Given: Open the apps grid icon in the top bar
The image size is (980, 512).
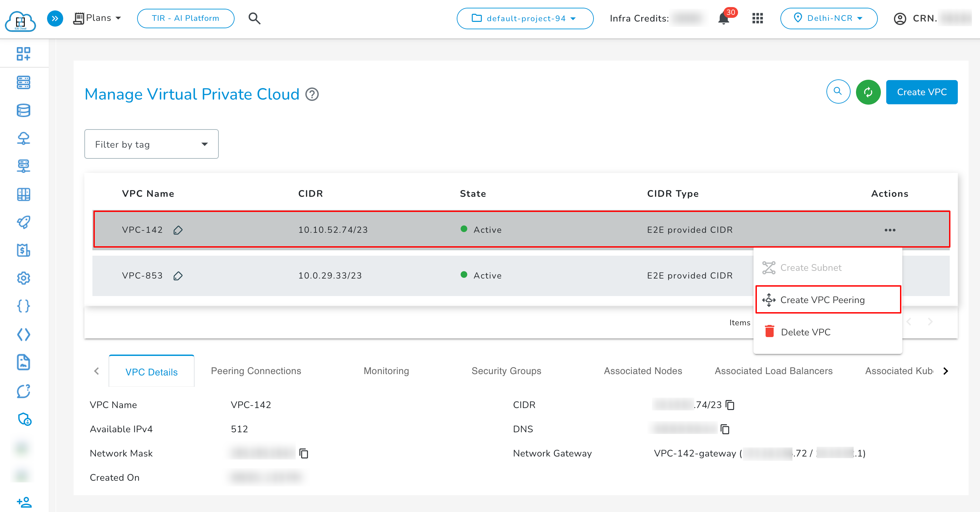Looking at the screenshot, I should [758, 18].
